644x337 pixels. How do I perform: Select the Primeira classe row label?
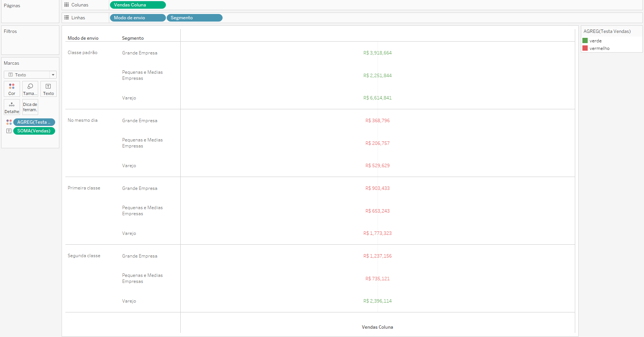coord(84,188)
